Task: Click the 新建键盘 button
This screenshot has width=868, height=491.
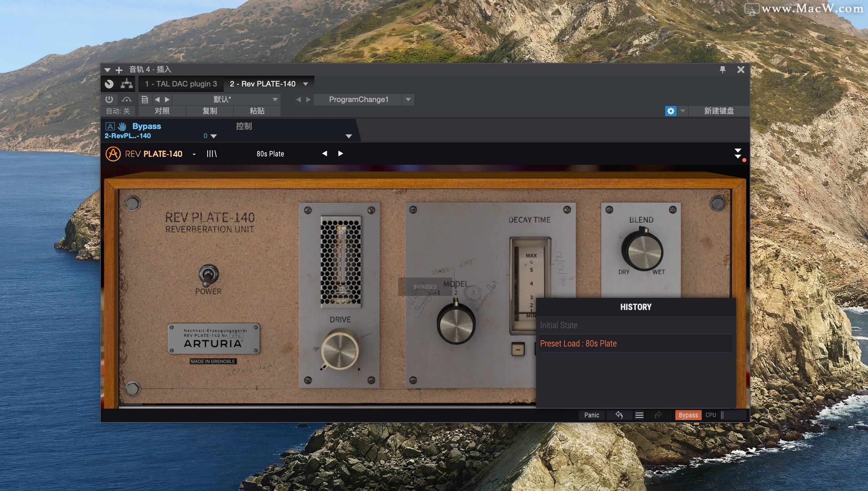Action: pyautogui.click(x=719, y=111)
